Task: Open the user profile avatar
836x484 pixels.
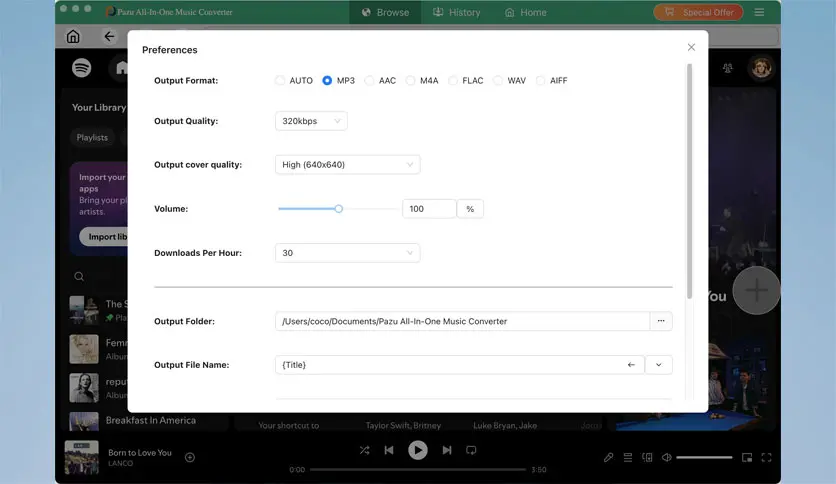Action: [761, 68]
